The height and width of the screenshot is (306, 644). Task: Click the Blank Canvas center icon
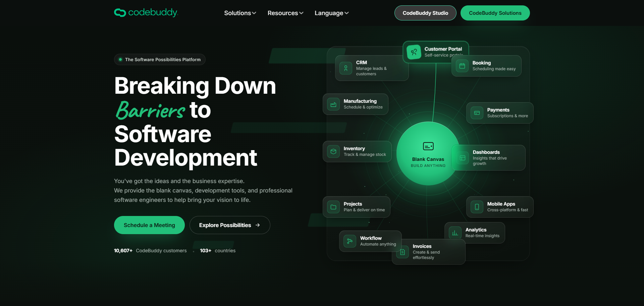point(428,146)
